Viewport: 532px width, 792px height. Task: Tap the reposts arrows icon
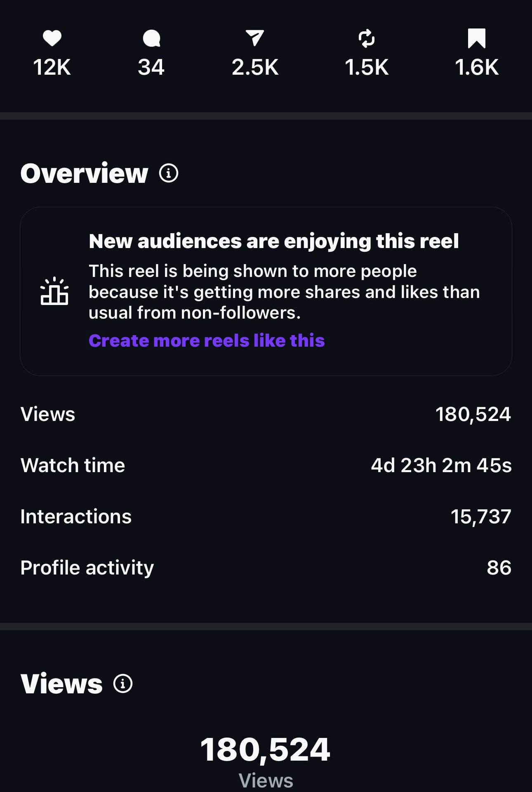tap(367, 38)
